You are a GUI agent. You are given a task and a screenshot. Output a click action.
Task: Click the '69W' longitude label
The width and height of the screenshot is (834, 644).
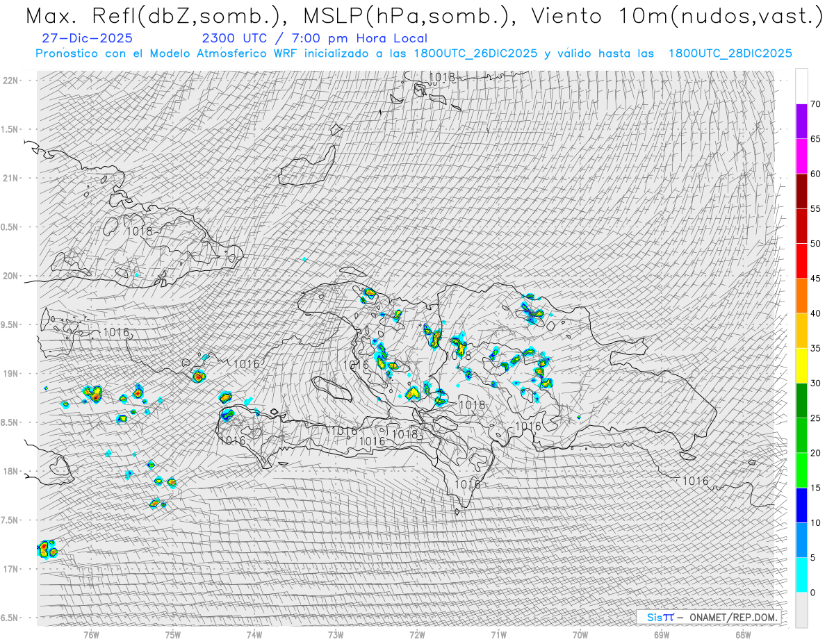[x=662, y=634]
